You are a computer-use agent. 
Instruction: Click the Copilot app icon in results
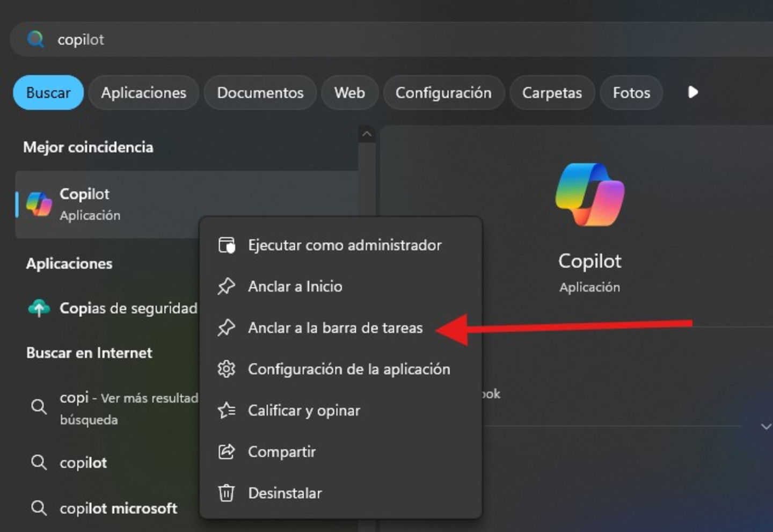point(39,204)
